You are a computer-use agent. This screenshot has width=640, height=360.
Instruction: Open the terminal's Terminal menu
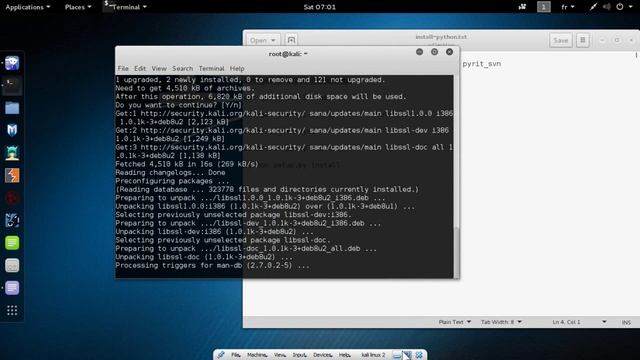(x=211, y=69)
